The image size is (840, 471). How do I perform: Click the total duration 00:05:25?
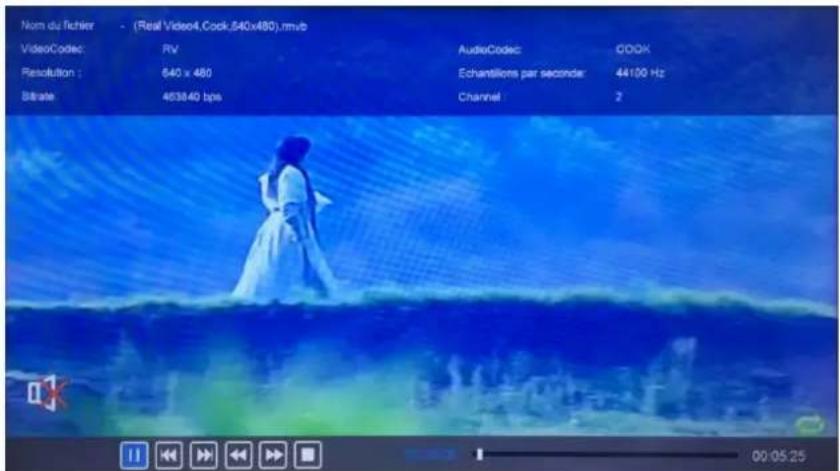coord(778,456)
